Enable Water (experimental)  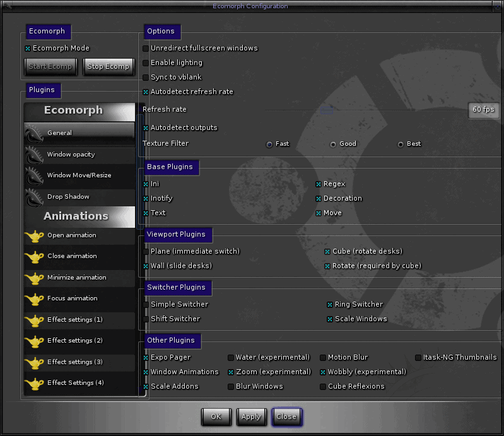(230, 358)
